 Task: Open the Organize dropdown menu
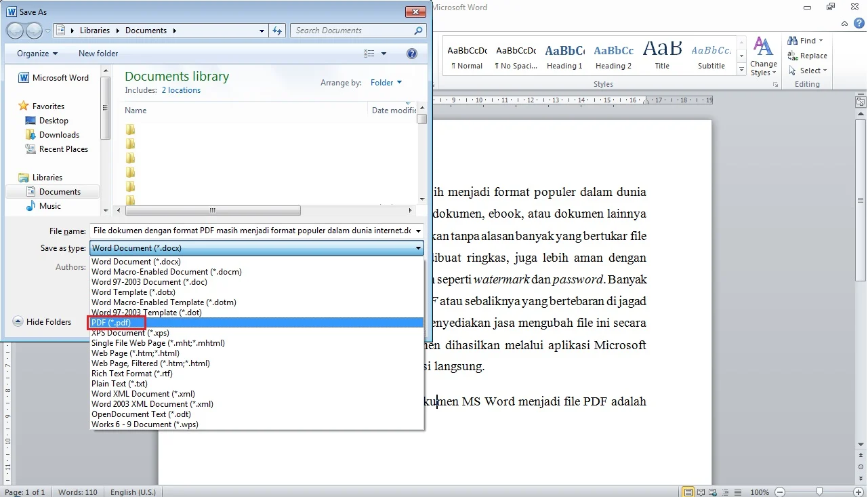coord(37,54)
